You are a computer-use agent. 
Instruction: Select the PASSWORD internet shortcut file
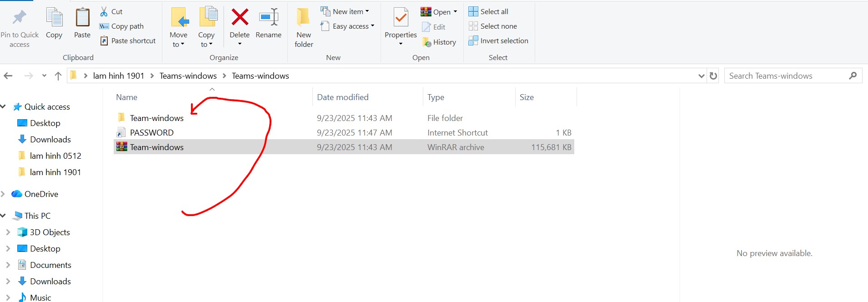(151, 133)
